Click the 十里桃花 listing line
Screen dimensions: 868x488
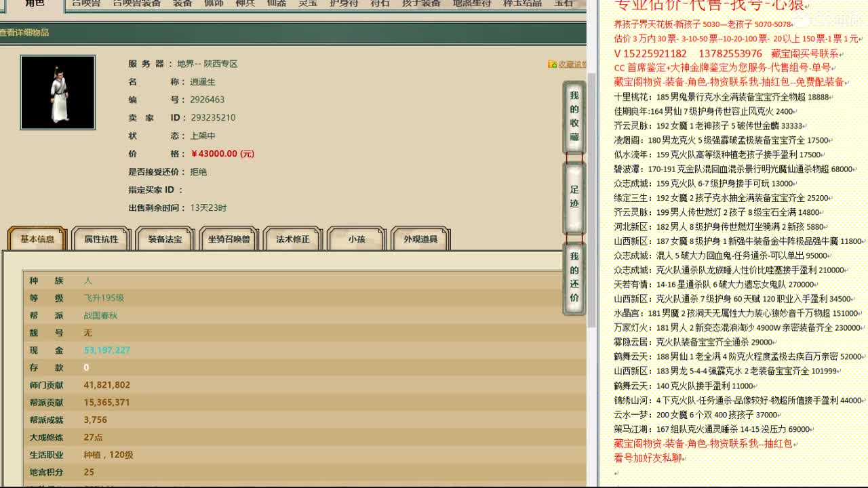coord(722,97)
